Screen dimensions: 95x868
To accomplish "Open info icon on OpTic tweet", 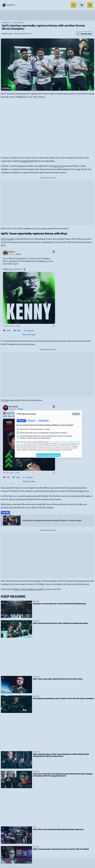I will point(54,326).
